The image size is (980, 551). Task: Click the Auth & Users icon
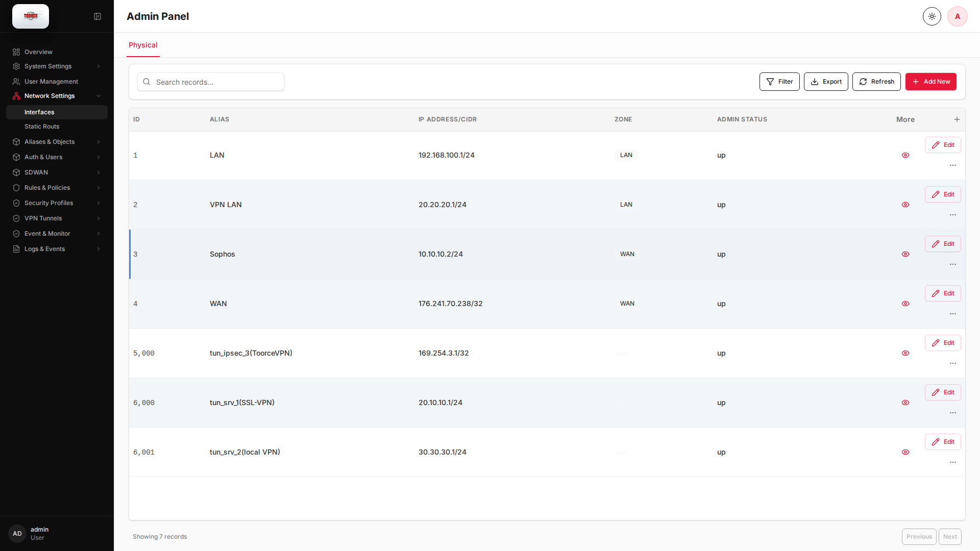click(16, 157)
